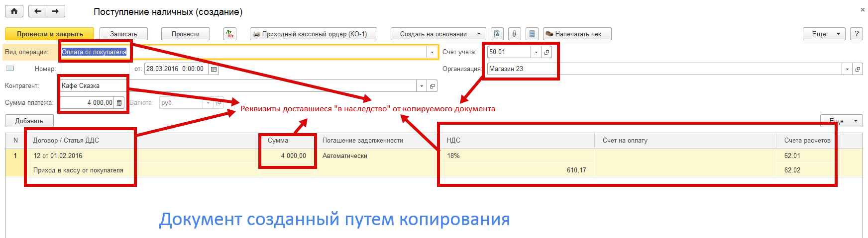Viewport: 868px width, 238px height.
Task: Expand the Контрагент dropdown list
Action: point(422,86)
